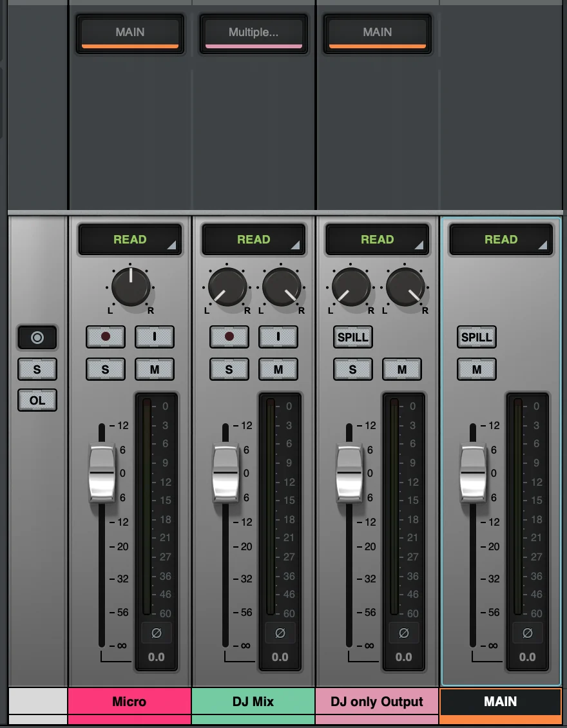Enable input monitoring on Micro track
Screen dimensions: 567x728
[155, 336]
